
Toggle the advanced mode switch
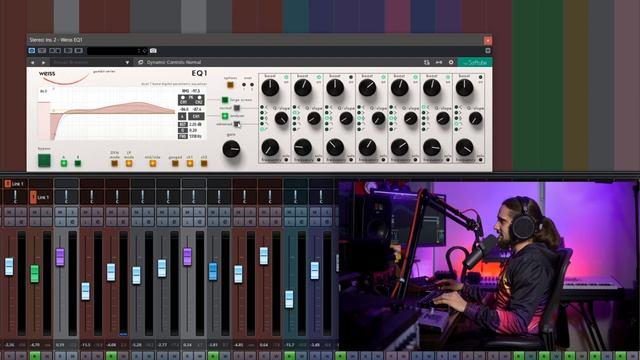pos(237,124)
